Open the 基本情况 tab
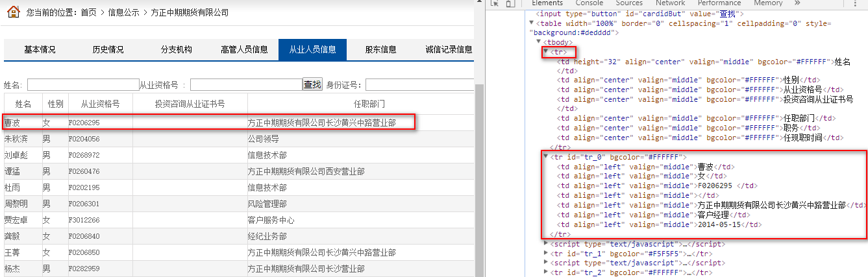This screenshot has width=868, height=277. pos(40,50)
